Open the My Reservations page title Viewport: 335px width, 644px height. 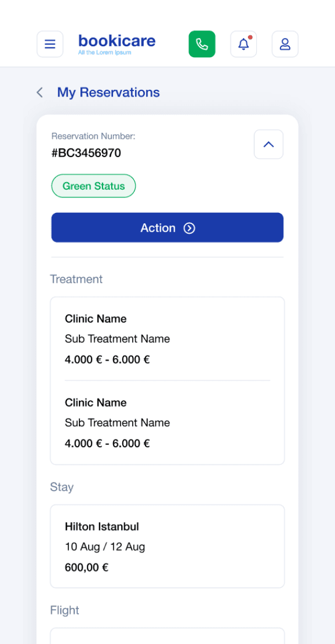(108, 92)
